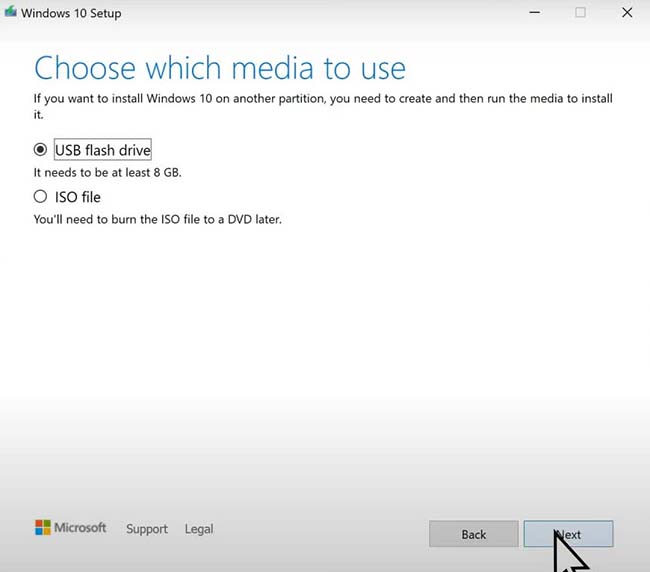Close the Windows 10 Setup window
This screenshot has width=650, height=572.
(x=627, y=12)
